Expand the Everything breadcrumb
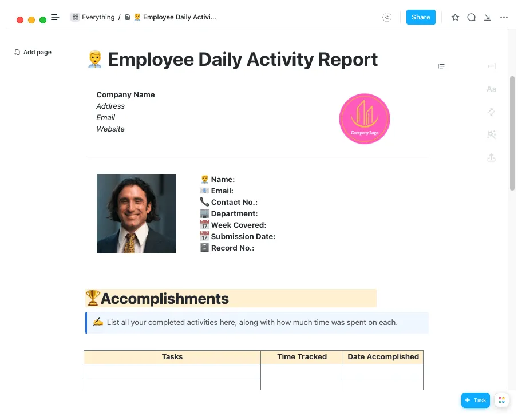 (92, 17)
